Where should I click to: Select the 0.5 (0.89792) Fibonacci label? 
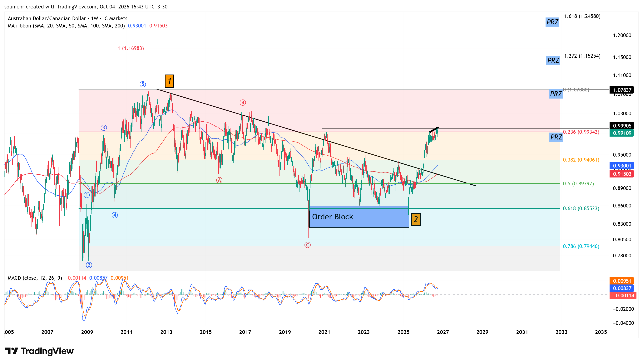pos(578,183)
